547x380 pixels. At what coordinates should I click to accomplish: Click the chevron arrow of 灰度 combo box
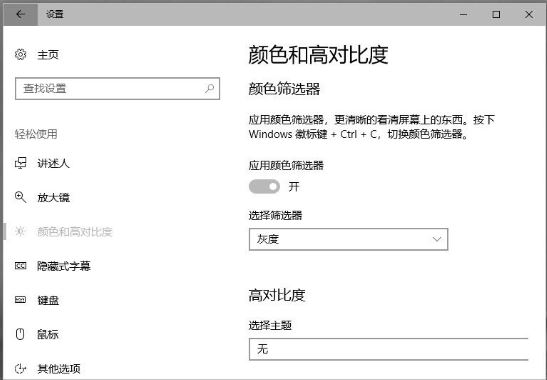[437, 239]
